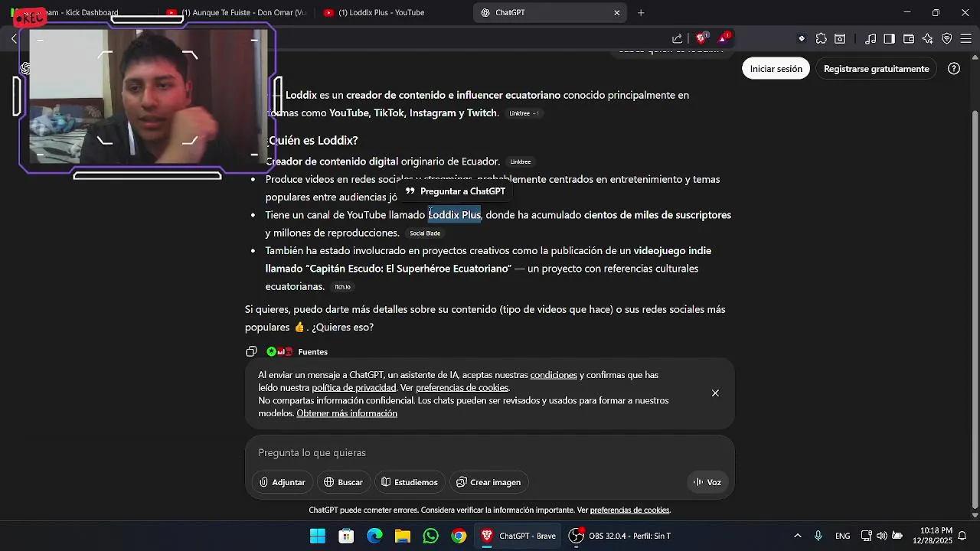Viewport: 980px width, 551px height.
Task: Open the Brave hamburger main menu
Action: (x=965, y=39)
